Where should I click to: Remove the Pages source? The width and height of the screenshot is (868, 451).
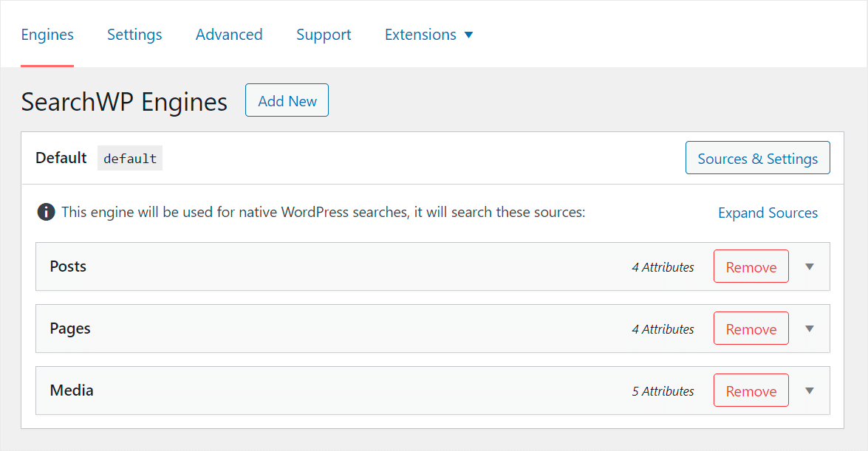(751, 328)
